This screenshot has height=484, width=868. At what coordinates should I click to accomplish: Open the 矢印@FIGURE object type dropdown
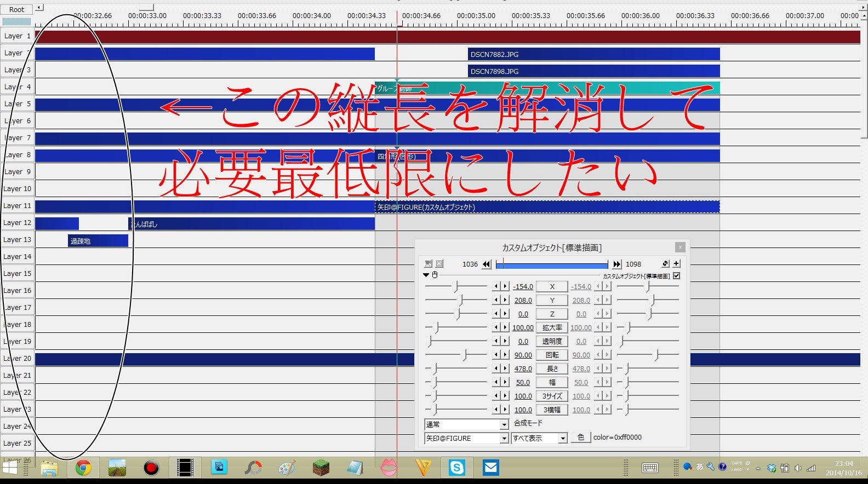pos(466,438)
